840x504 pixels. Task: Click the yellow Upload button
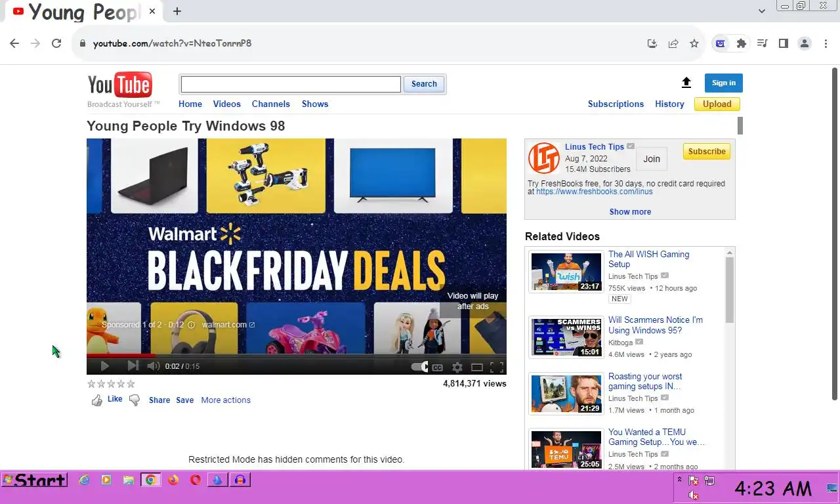pyautogui.click(x=717, y=104)
